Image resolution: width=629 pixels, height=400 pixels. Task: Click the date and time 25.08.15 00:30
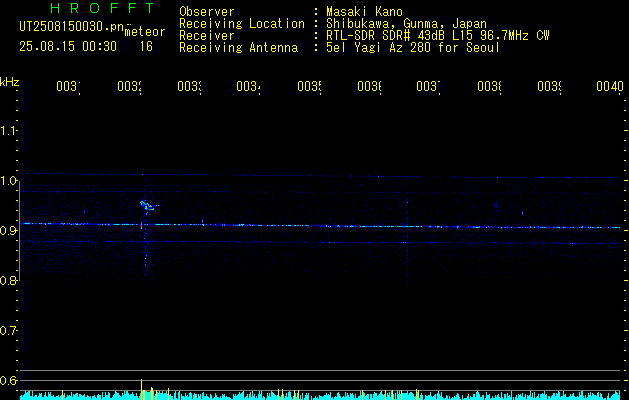68,47
